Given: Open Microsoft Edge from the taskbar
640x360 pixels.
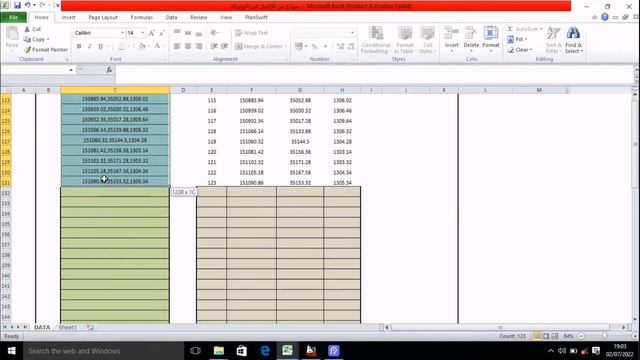Looking at the screenshot, I should pos(265,351).
